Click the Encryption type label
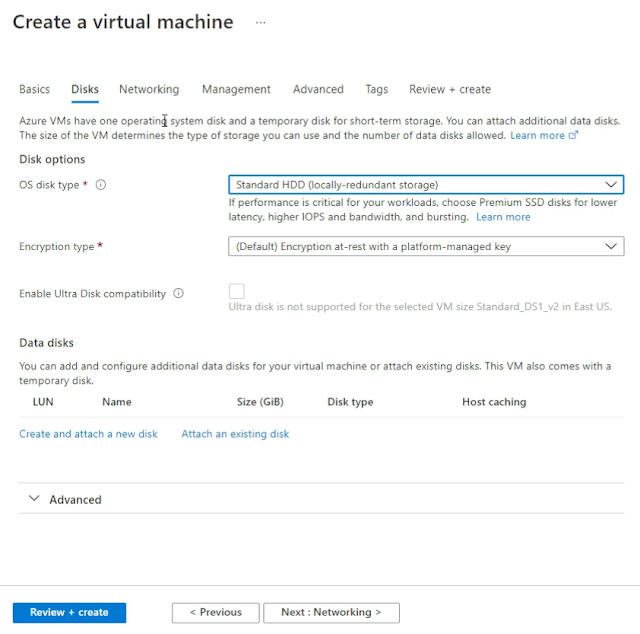 (57, 247)
